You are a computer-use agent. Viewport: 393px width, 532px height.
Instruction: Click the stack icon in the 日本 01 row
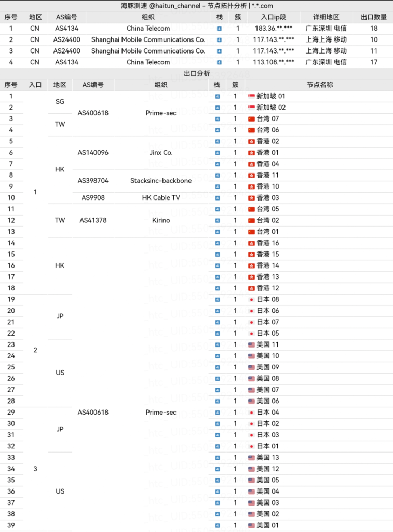coord(218,446)
